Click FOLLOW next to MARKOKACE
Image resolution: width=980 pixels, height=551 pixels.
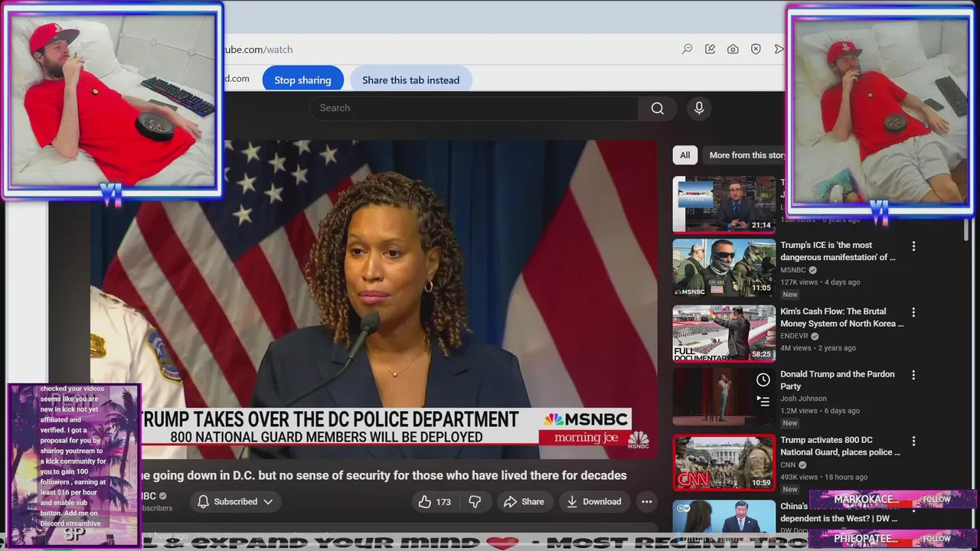[936, 499]
